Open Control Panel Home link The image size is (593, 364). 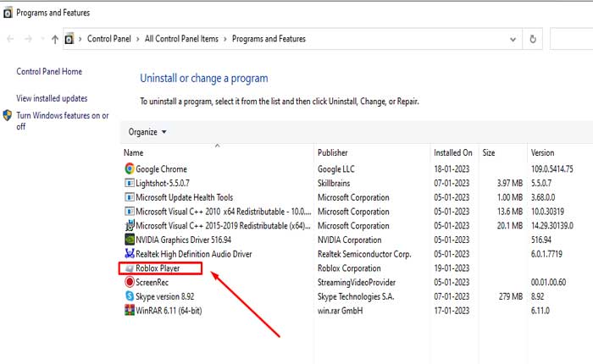click(49, 72)
